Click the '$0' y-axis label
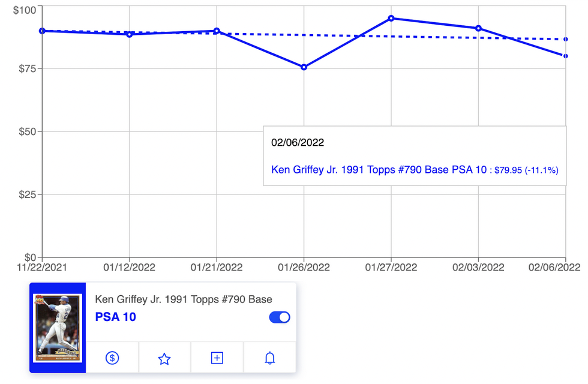The width and height of the screenshot is (588, 384). click(x=31, y=257)
